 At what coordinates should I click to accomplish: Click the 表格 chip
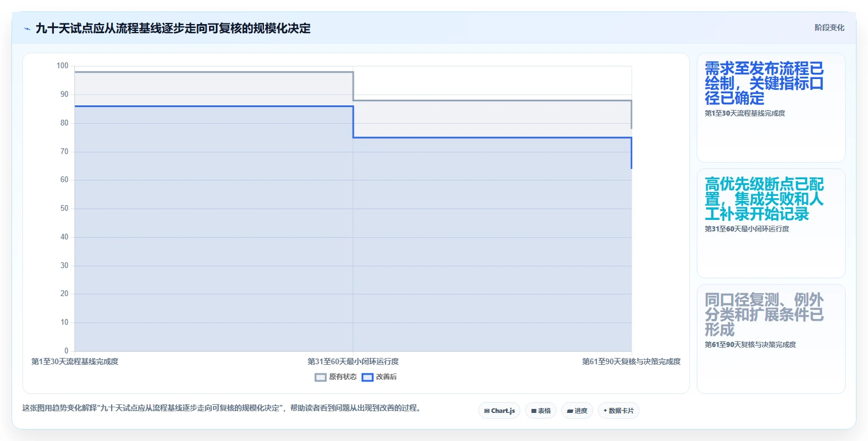[540, 411]
